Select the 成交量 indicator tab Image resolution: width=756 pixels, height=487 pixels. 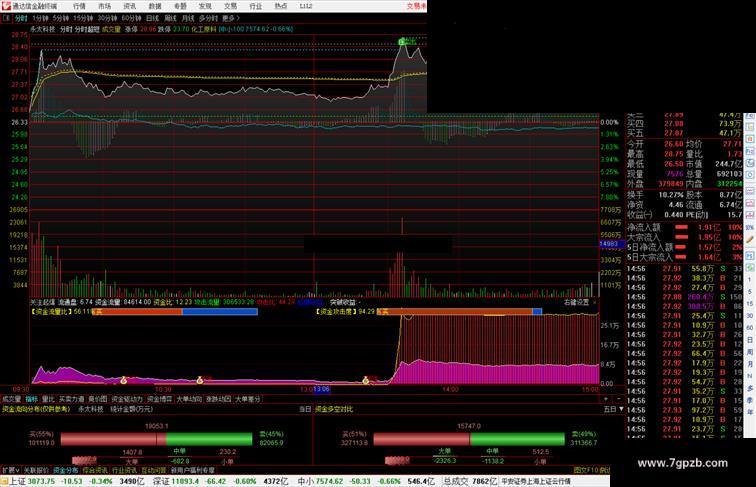click(x=11, y=399)
